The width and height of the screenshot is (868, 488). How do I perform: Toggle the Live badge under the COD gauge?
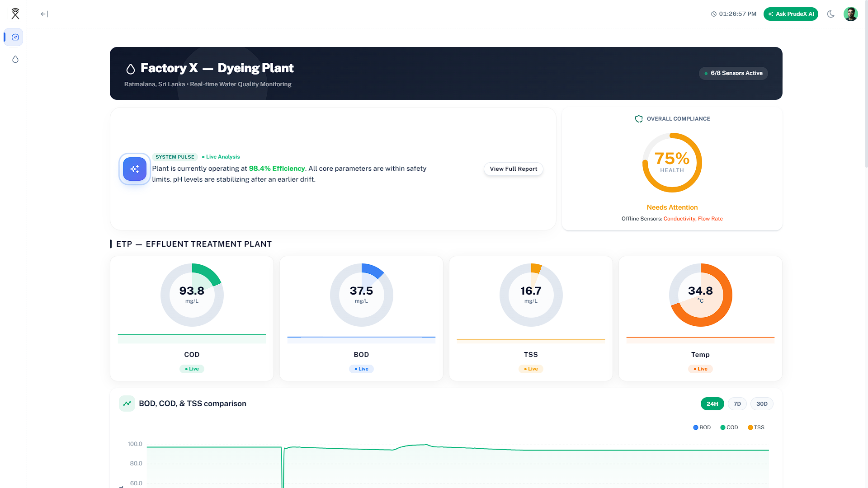click(192, 369)
